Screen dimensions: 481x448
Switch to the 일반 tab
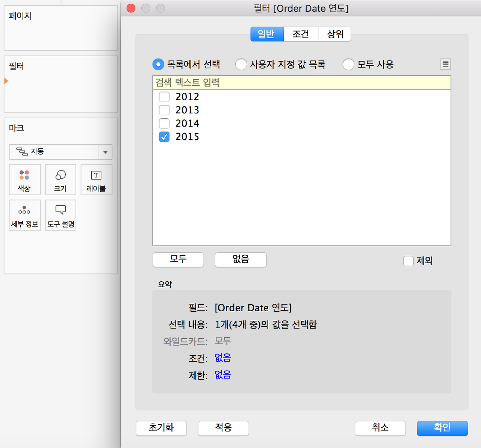click(267, 34)
